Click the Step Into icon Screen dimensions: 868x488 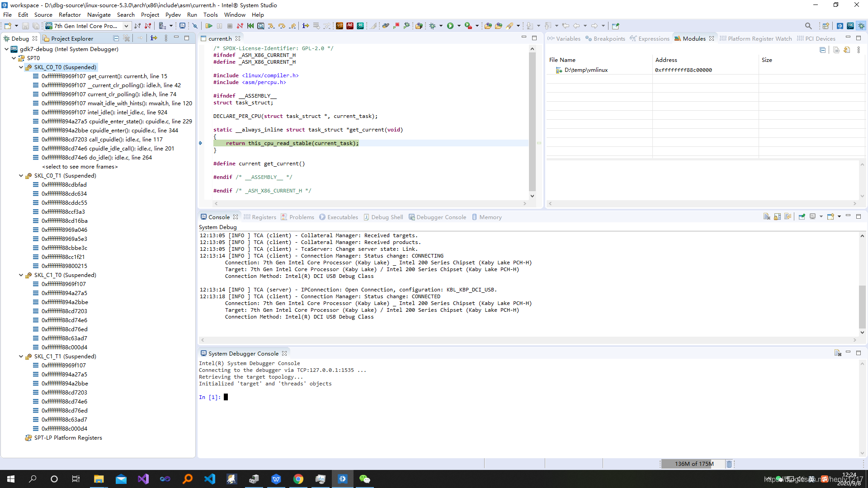(x=271, y=26)
